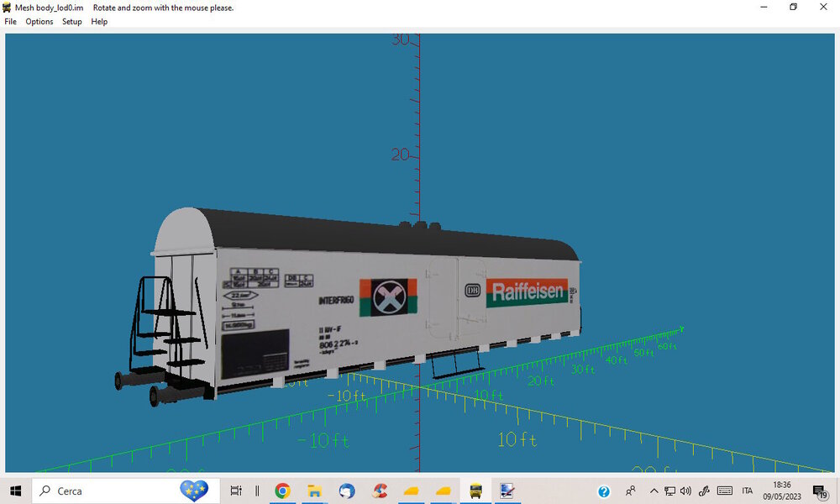Open the Setup menu

point(71,22)
